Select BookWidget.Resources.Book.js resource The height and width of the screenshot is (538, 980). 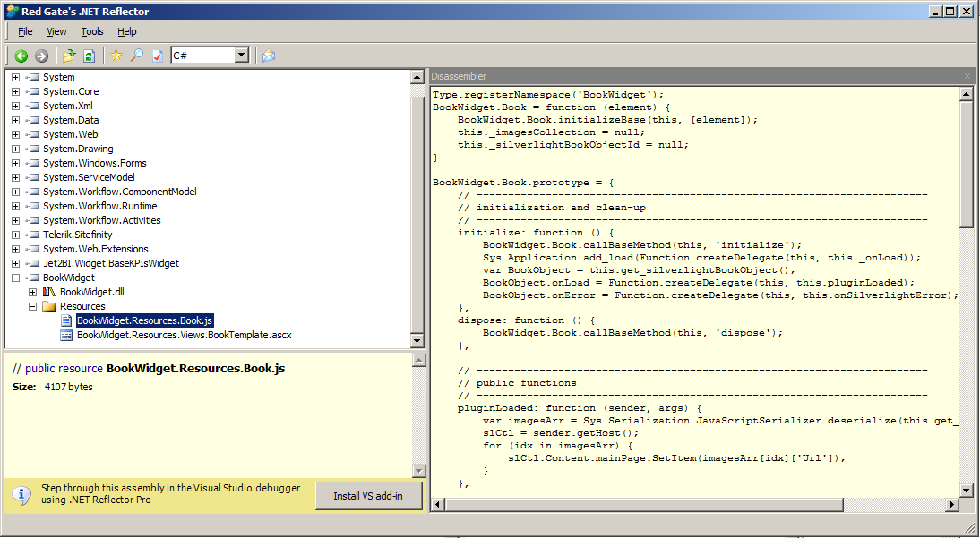click(x=145, y=320)
